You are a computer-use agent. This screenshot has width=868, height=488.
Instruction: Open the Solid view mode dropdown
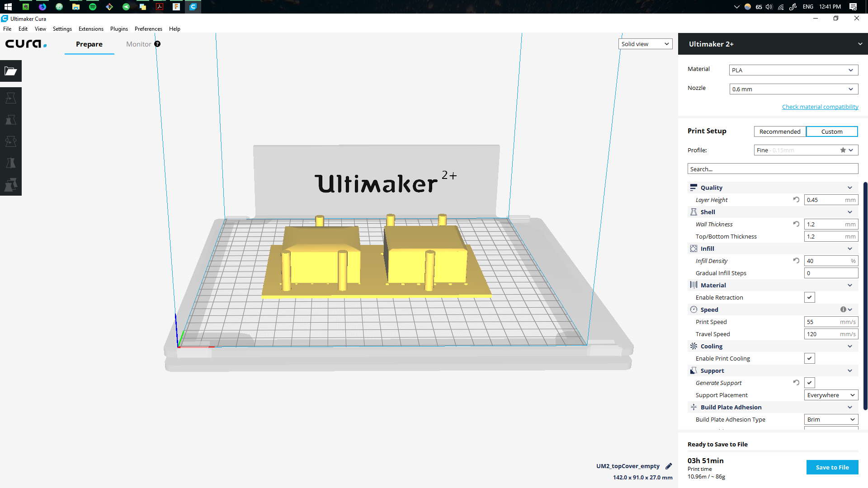645,44
